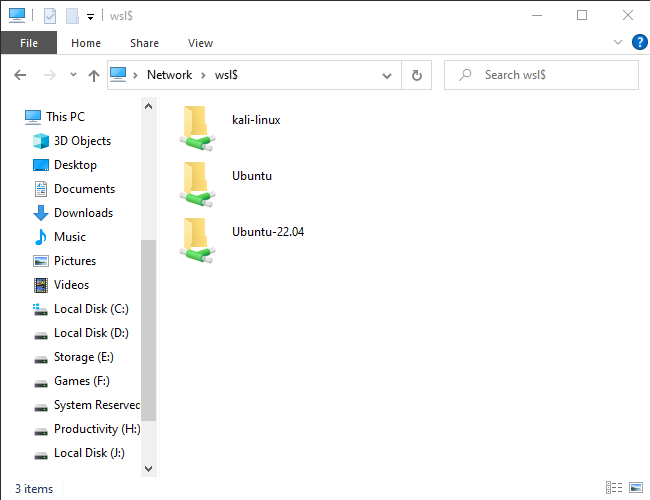
Task: Open Customize Quick Access Toolbar dropdown
Action: tap(90, 17)
